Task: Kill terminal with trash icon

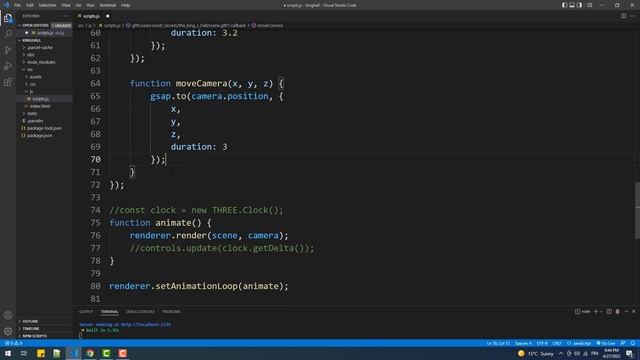Action: click(x=618, y=311)
